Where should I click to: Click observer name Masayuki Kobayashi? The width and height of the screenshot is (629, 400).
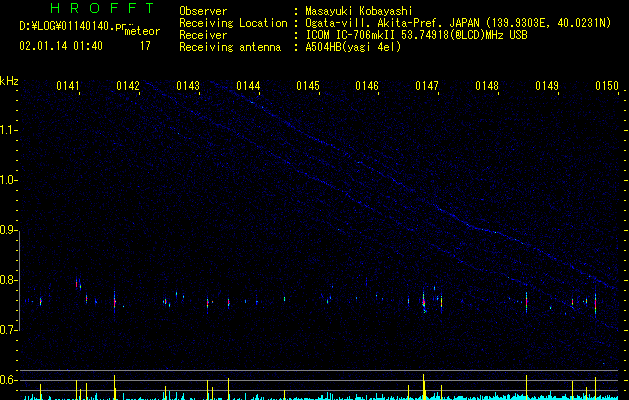[x=359, y=11]
